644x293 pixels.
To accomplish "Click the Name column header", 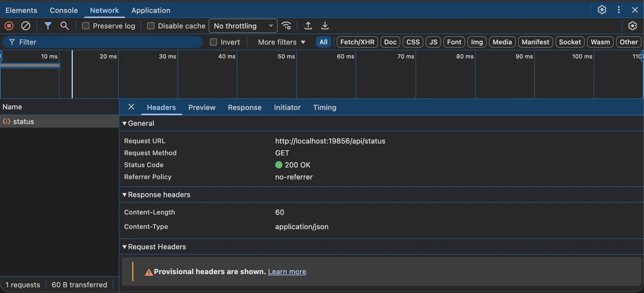I will point(59,107).
